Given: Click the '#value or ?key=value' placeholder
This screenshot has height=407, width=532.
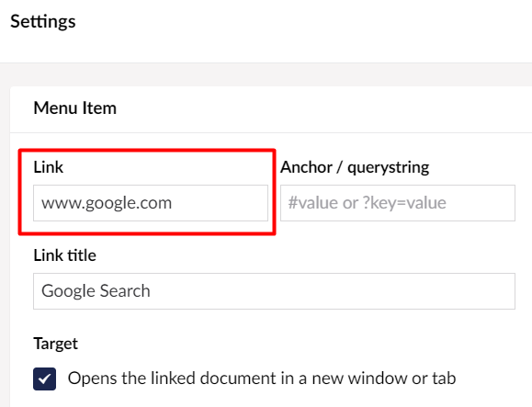Looking at the screenshot, I should pos(368,203).
